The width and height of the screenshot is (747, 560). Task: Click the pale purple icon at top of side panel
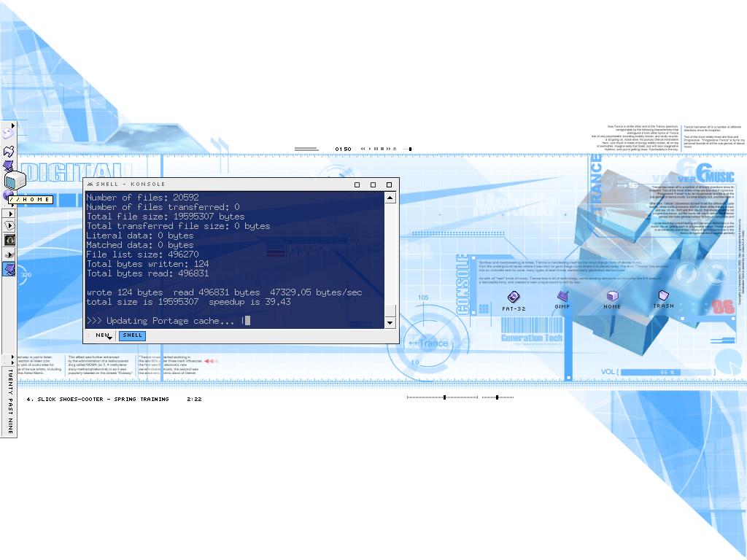coord(8,133)
